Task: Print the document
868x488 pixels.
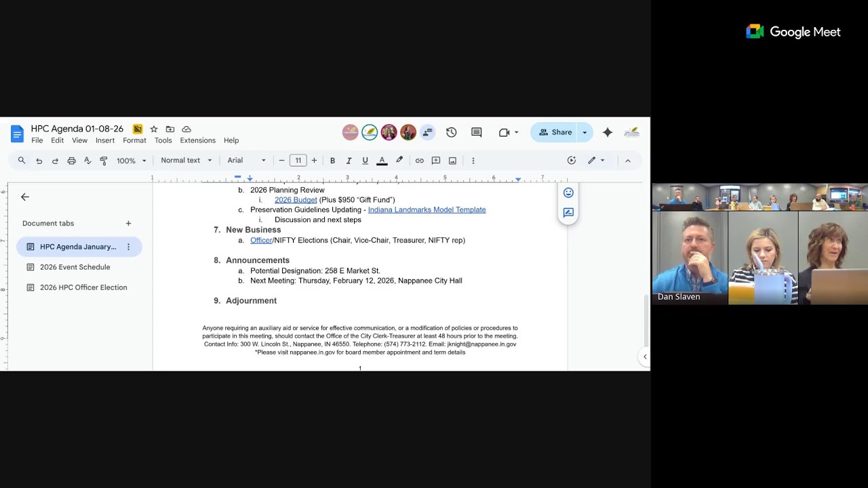Action: click(x=71, y=161)
